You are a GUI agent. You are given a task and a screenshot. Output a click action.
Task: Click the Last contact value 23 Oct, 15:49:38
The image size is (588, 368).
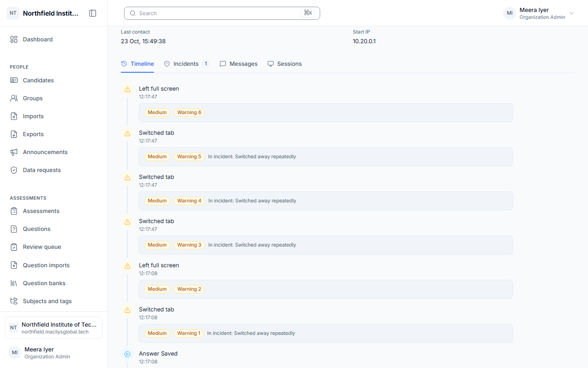click(143, 41)
